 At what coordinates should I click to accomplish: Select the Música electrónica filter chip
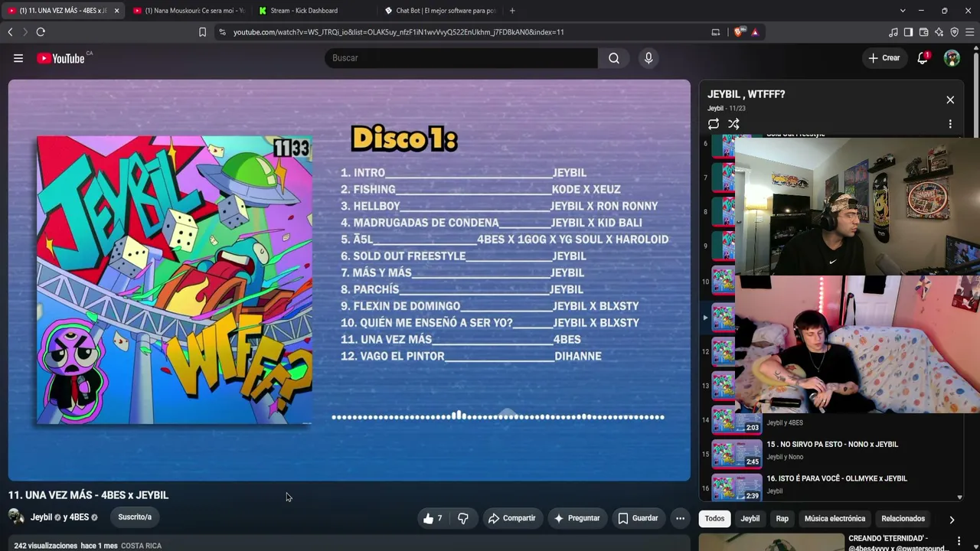coord(835,519)
